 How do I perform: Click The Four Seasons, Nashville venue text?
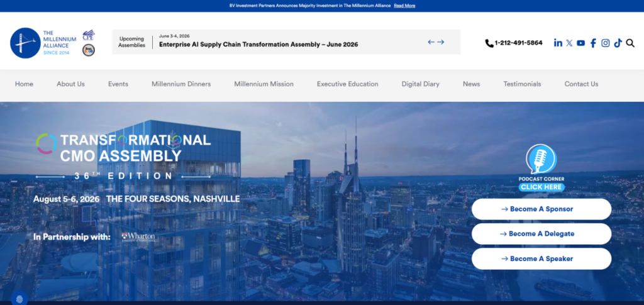coord(173,199)
